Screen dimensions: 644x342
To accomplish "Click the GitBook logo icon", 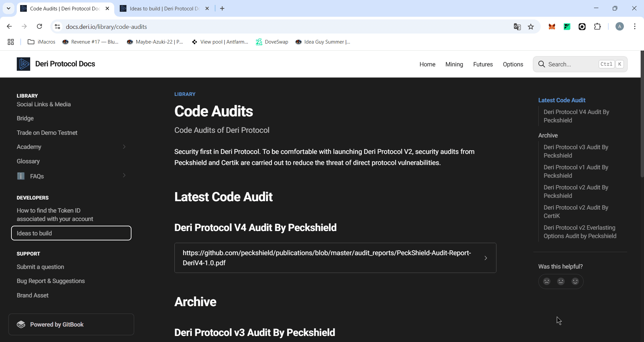I will tap(21, 325).
